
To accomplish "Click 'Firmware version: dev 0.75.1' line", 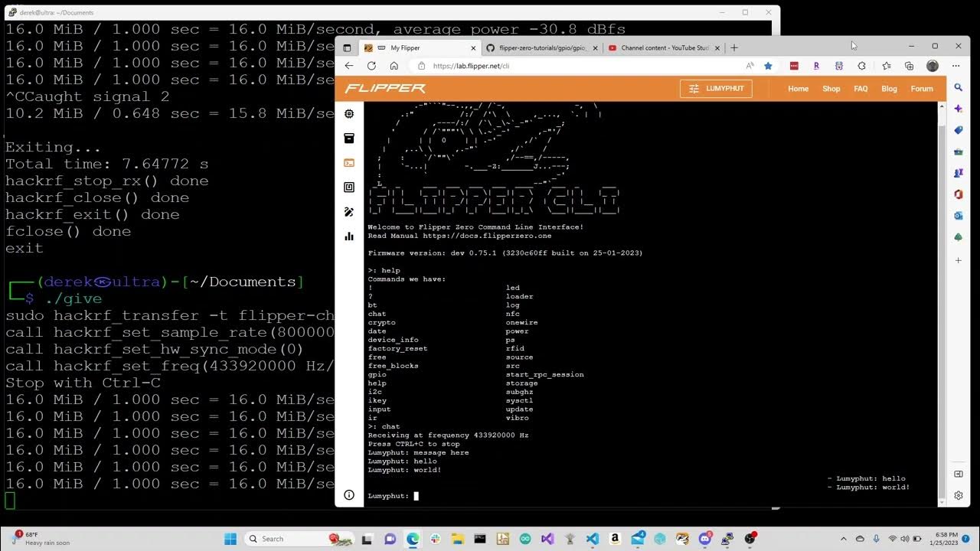I will pyautogui.click(x=505, y=253).
